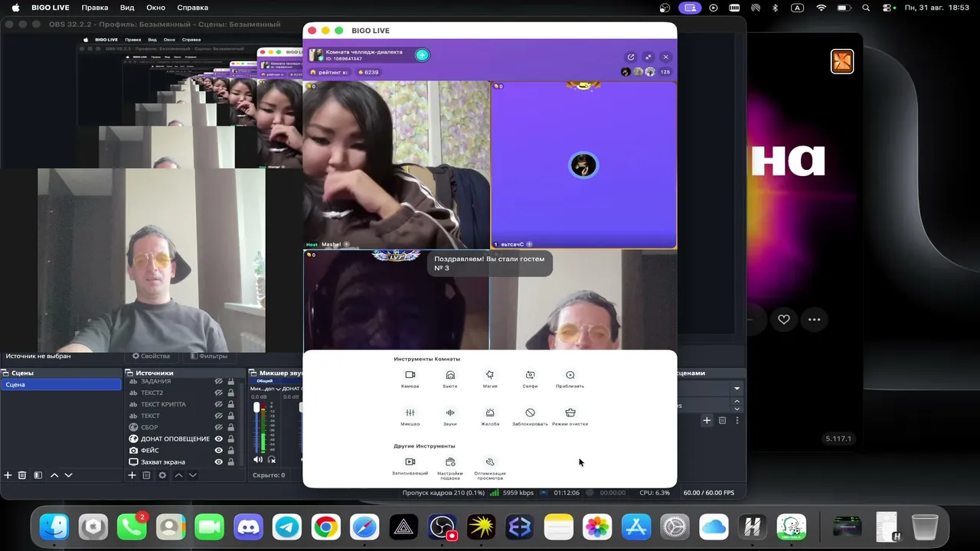Toggle monitoring headphone icon in OBS mixer
Screen dimensions: 980x551
[x=272, y=460]
